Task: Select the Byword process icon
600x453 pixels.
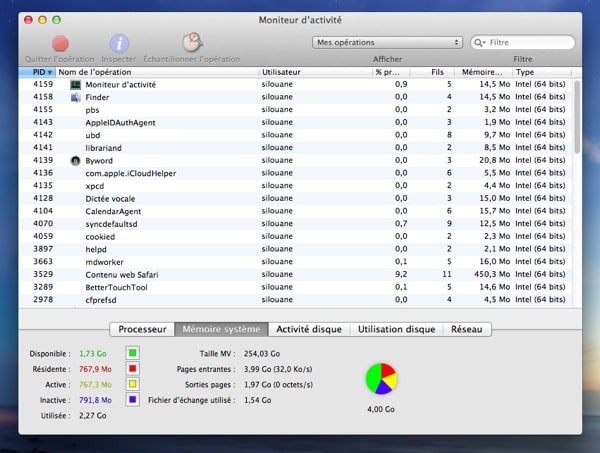Action: (75, 161)
